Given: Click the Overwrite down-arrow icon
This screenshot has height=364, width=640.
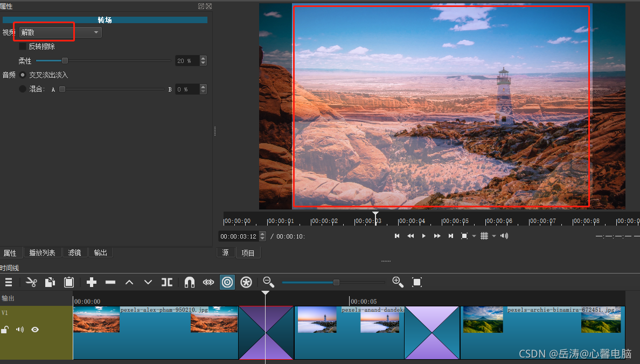Looking at the screenshot, I should 148,282.
